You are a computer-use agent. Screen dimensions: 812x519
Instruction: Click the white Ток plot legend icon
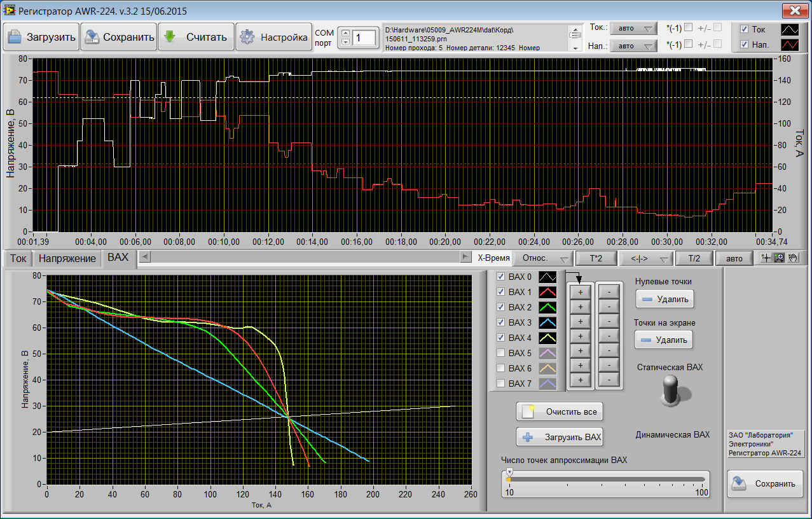coord(790,29)
